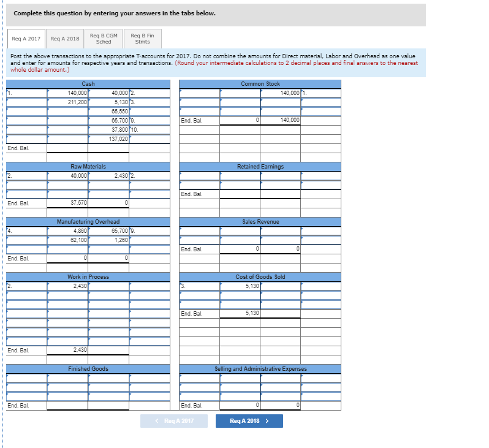Open the Req A 2017 tab

pos(26,39)
